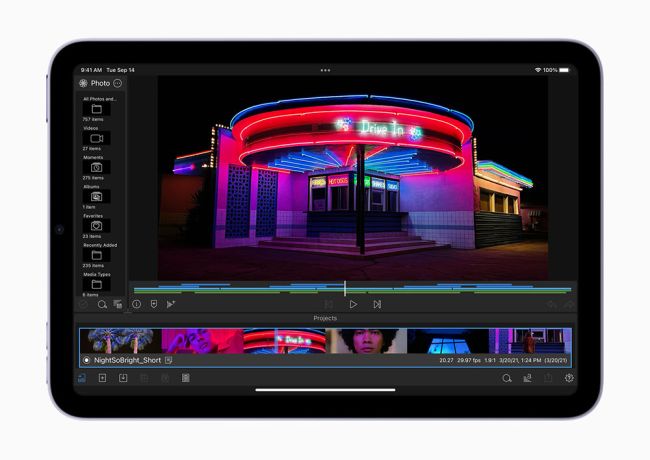
Task: Tap the '27 items' count
Action: (x=92, y=148)
